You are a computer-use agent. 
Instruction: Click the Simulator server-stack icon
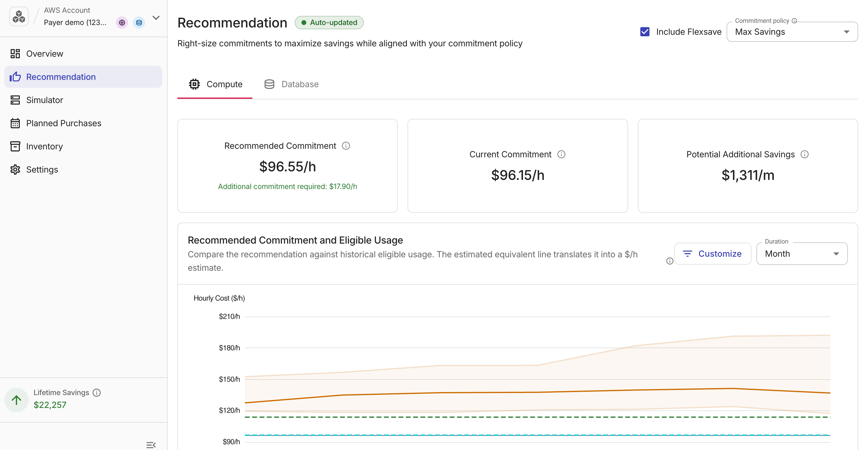coord(15,100)
